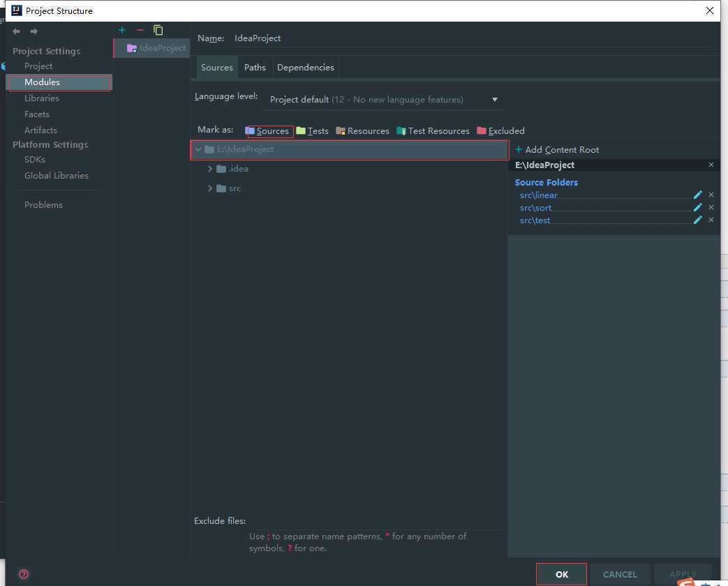The width and height of the screenshot is (728, 586).
Task: Open Artifacts settings page
Action: (x=41, y=130)
